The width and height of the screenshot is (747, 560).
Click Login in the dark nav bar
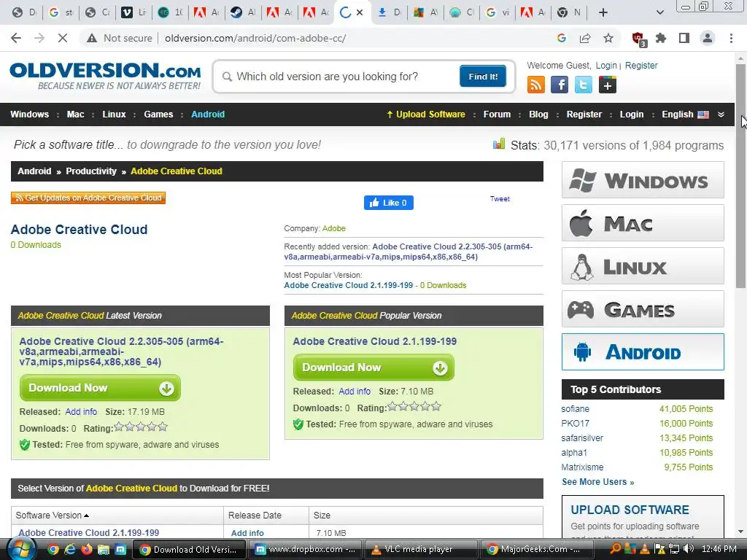[x=631, y=114]
